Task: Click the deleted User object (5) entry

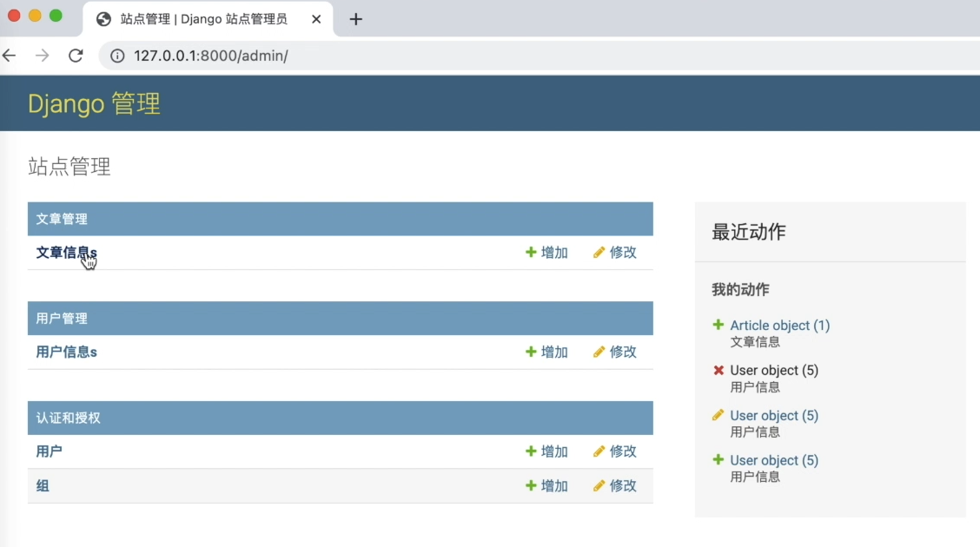Action: point(774,370)
